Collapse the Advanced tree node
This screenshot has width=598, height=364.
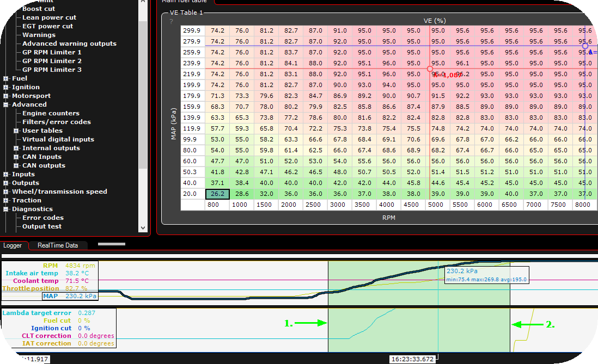point(6,104)
